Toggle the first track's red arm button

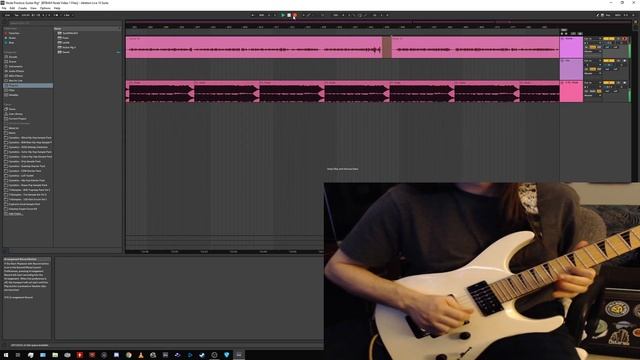(624, 38)
